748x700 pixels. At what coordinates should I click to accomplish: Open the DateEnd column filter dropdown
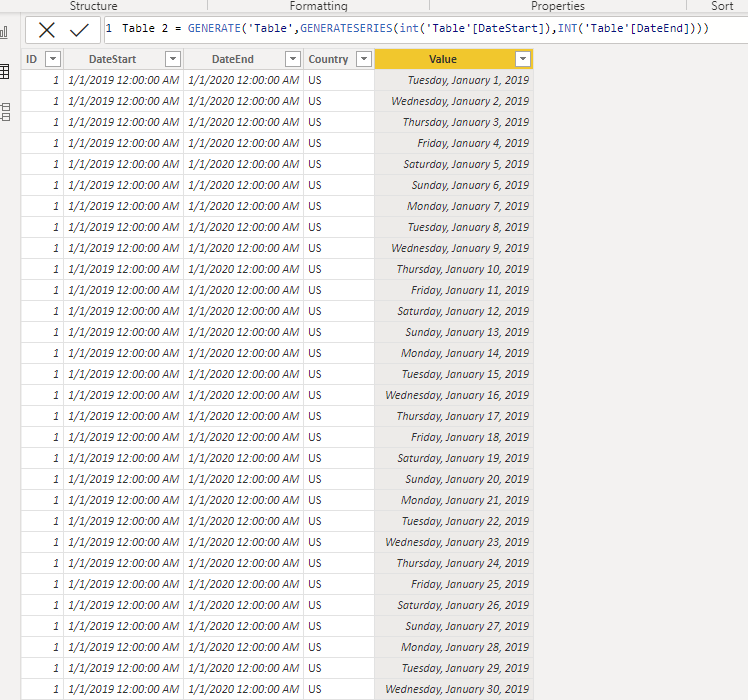[292, 59]
